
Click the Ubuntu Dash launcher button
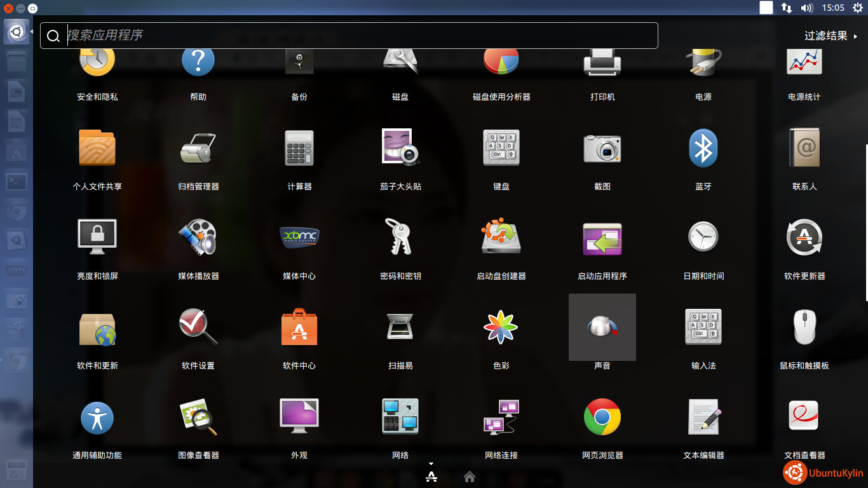click(x=17, y=31)
